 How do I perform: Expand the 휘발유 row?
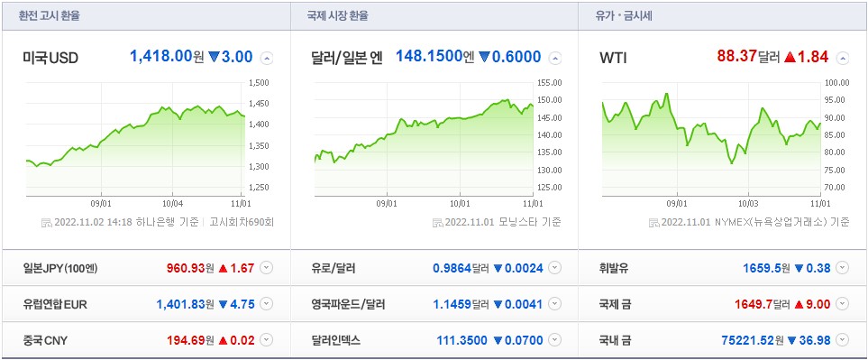click(843, 269)
